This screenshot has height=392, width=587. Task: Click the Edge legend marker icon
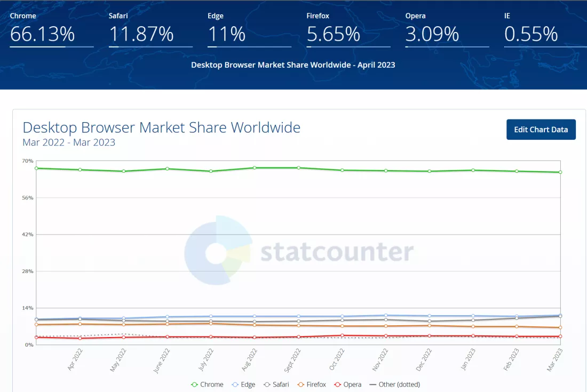pos(235,385)
